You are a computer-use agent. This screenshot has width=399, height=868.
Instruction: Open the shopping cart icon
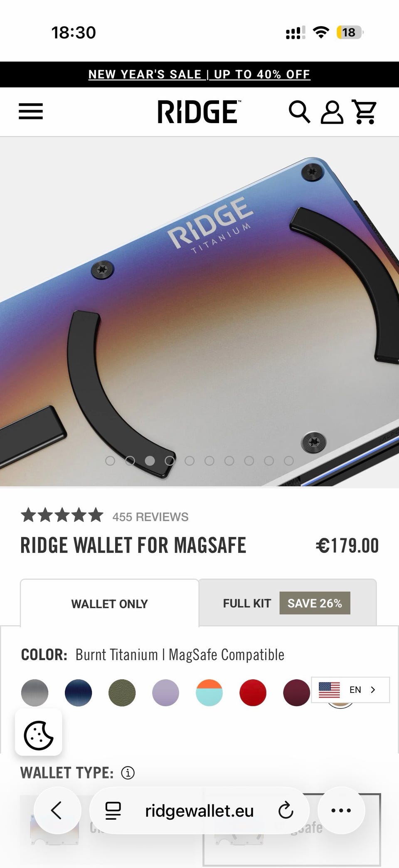365,112
